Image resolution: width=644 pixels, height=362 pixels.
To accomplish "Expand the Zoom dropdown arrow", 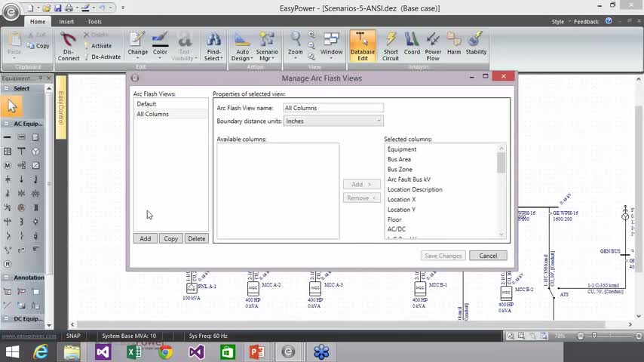I will tap(295, 58).
